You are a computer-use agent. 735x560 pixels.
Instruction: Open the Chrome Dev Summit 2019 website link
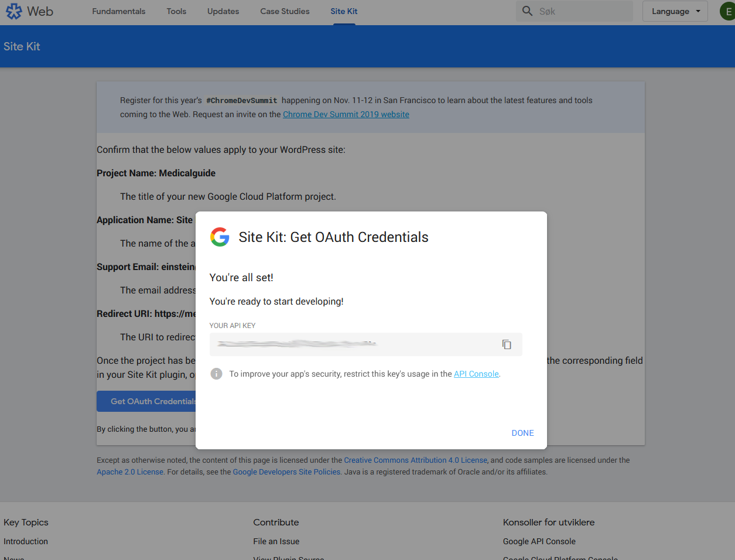346,114
